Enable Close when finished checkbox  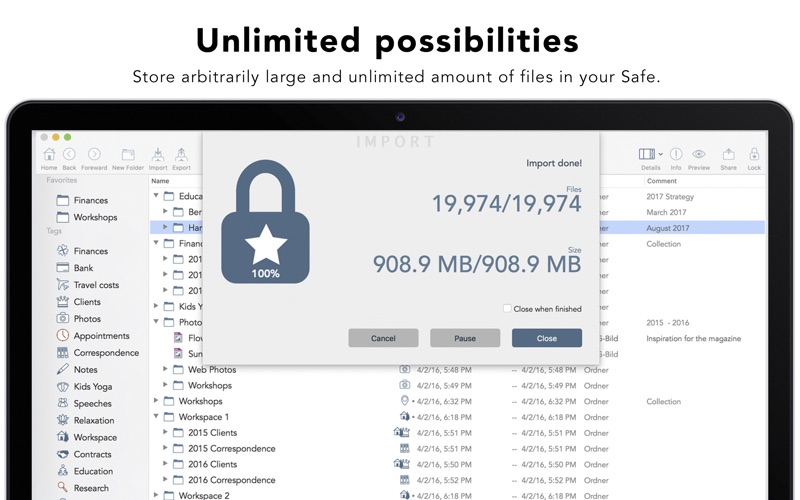pyautogui.click(x=507, y=309)
